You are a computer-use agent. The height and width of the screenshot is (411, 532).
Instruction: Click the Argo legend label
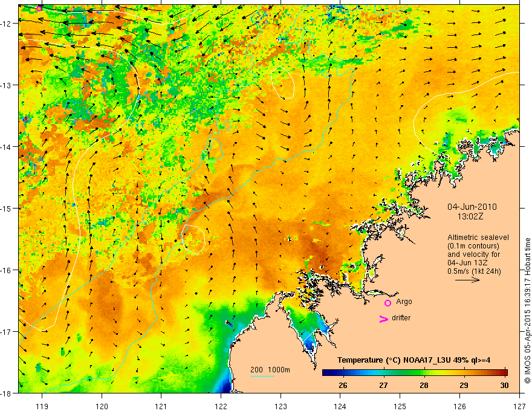pos(404,302)
